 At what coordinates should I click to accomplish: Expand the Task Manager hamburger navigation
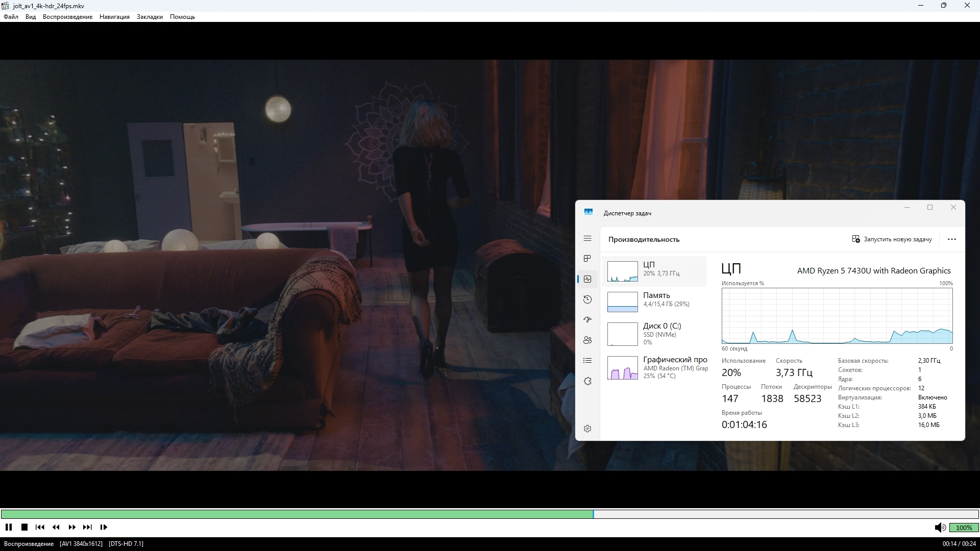[587, 238]
